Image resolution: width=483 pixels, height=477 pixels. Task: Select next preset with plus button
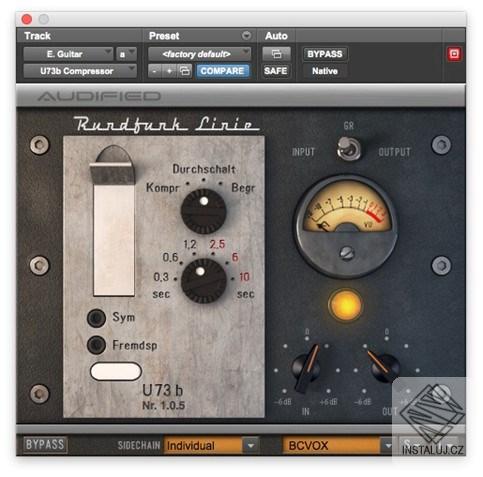[x=169, y=71]
